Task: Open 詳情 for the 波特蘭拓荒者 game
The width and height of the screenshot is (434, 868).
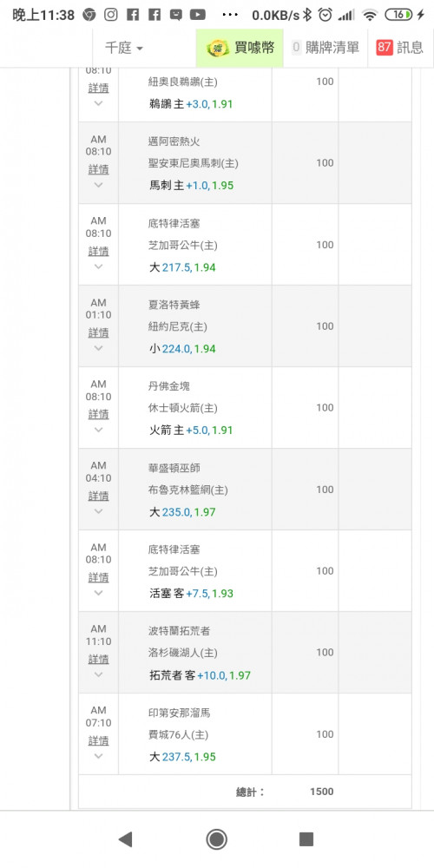Action: 98,660
